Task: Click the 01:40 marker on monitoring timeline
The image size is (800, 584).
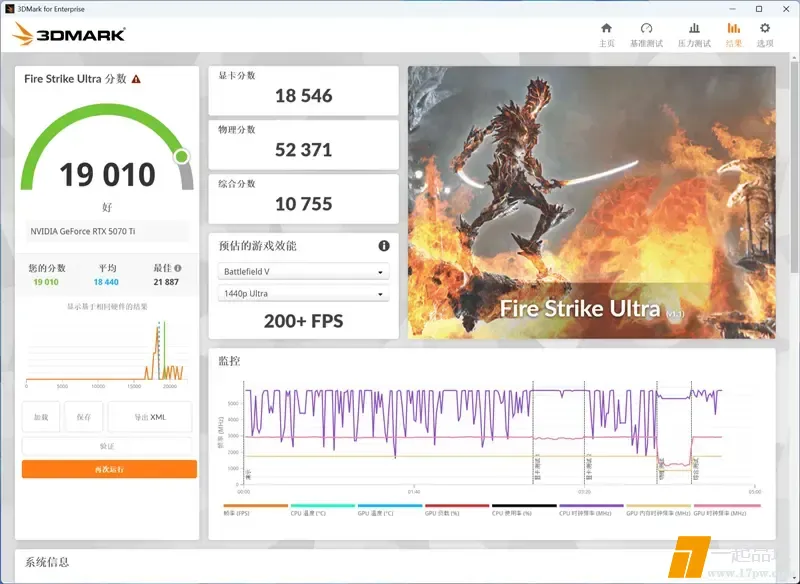Action: point(414,492)
